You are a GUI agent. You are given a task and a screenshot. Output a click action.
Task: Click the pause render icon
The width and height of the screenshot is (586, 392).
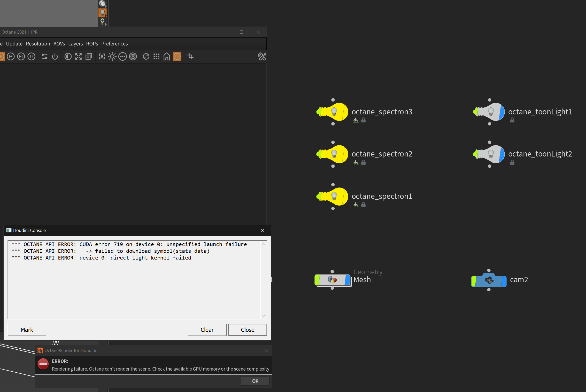click(31, 57)
